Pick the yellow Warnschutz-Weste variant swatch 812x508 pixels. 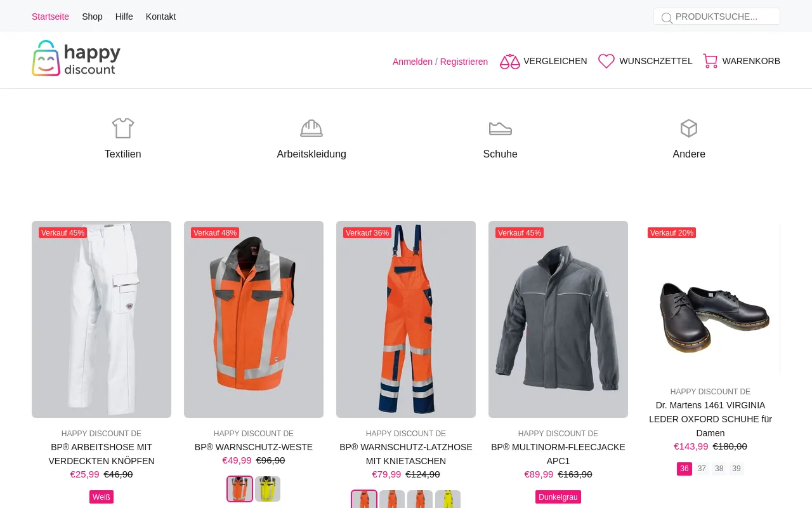coord(268,489)
